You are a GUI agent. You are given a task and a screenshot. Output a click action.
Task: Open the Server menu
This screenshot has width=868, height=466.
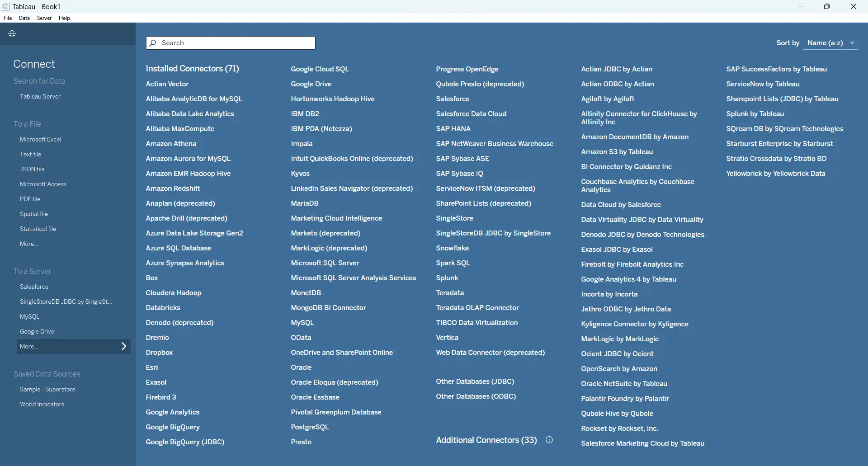click(x=44, y=18)
